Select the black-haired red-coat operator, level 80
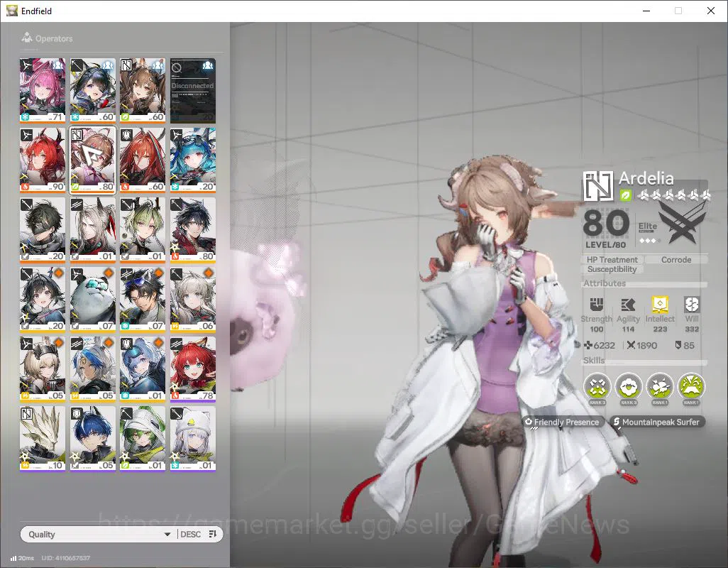728x568 pixels. [x=193, y=229]
